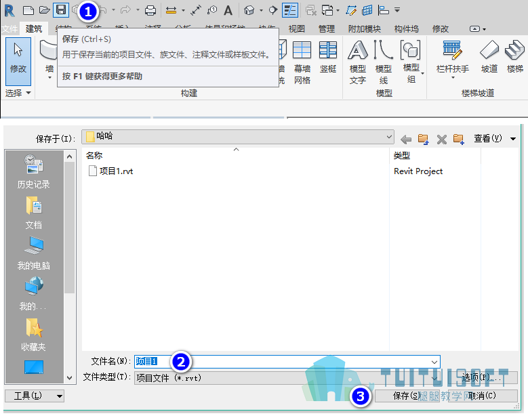Click the Section tool icon
The image size is (528, 420).
tap(272, 10)
